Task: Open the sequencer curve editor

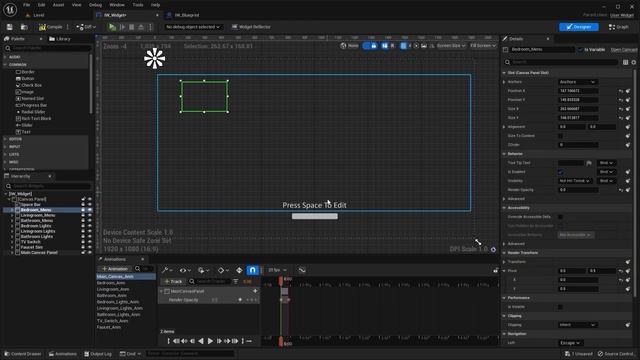Action: (x=302, y=270)
